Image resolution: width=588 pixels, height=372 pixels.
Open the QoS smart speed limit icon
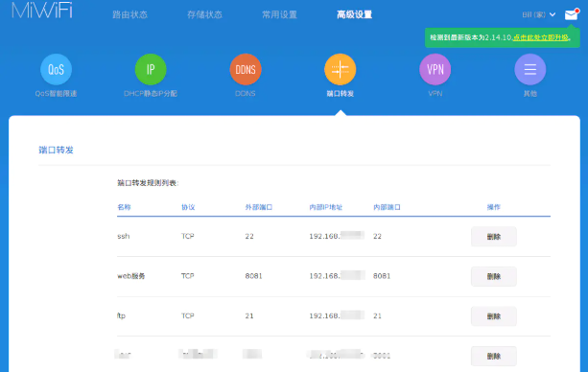pyautogui.click(x=56, y=69)
